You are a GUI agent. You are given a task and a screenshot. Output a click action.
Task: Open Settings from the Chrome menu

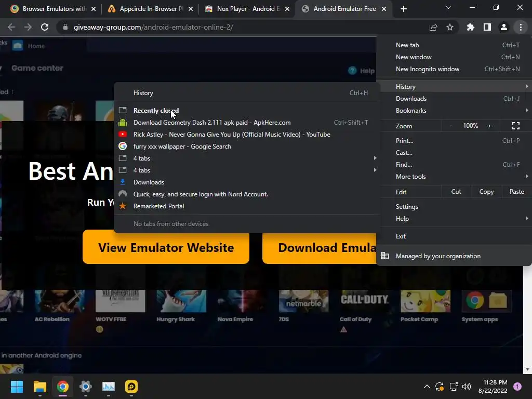tap(454, 207)
